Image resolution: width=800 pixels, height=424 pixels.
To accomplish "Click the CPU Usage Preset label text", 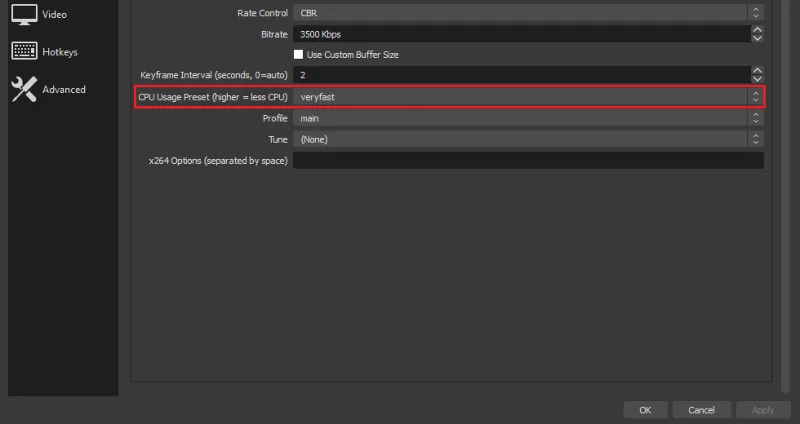I will [x=213, y=97].
